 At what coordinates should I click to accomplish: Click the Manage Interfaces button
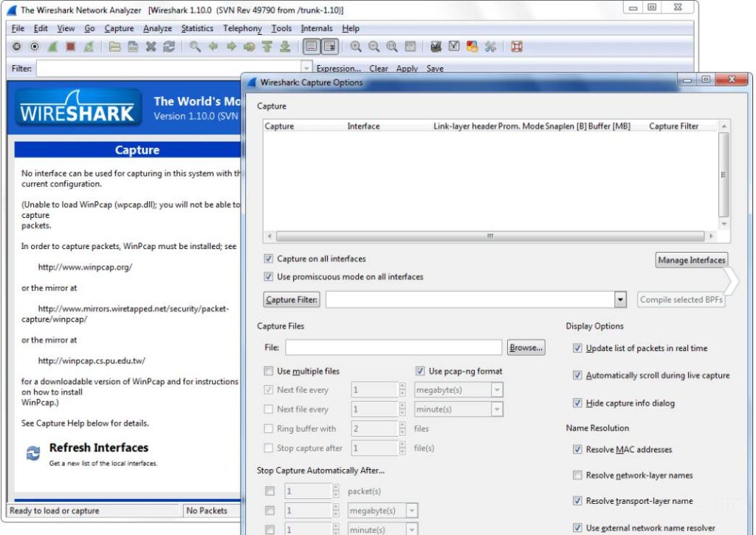(692, 260)
